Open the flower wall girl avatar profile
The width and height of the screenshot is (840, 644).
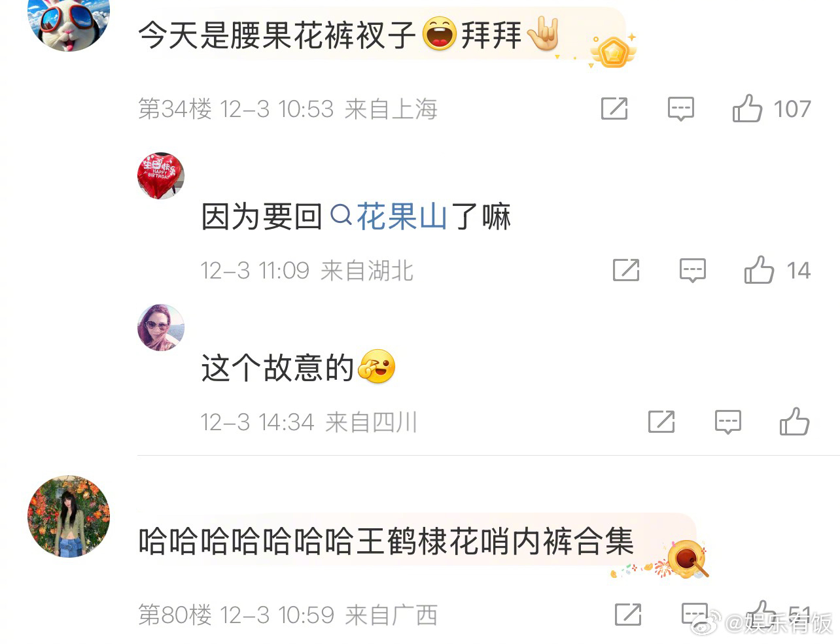click(69, 517)
